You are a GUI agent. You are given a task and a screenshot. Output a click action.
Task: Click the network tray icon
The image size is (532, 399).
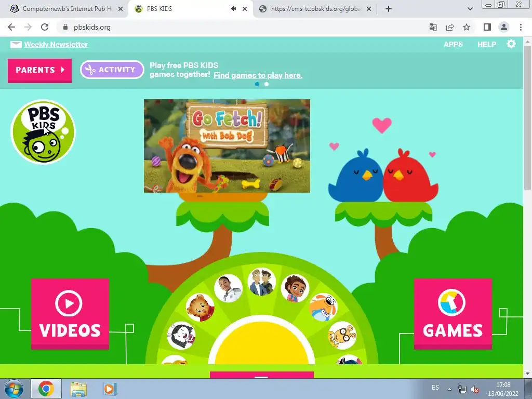click(x=462, y=389)
